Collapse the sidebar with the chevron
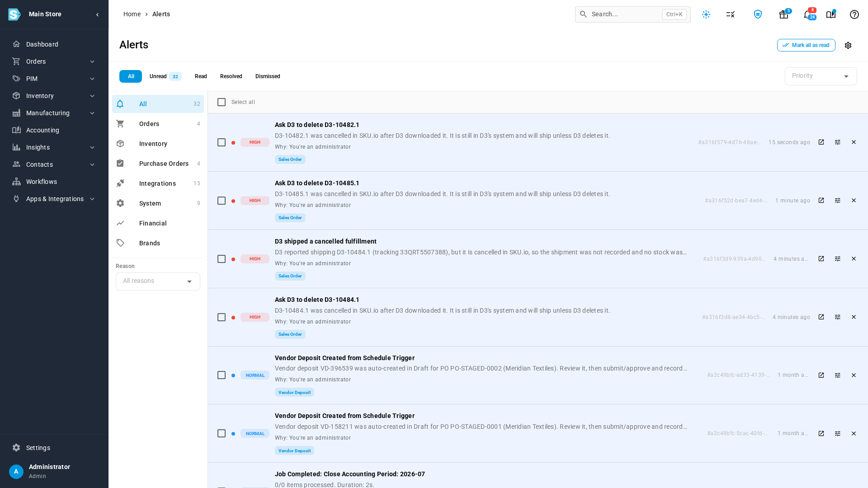The width and height of the screenshot is (868, 488). tap(97, 14)
